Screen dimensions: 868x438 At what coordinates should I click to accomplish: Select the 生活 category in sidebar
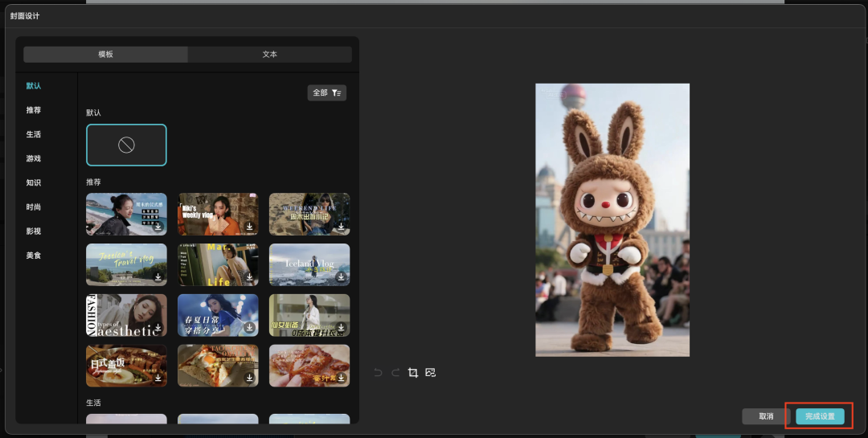tap(33, 134)
